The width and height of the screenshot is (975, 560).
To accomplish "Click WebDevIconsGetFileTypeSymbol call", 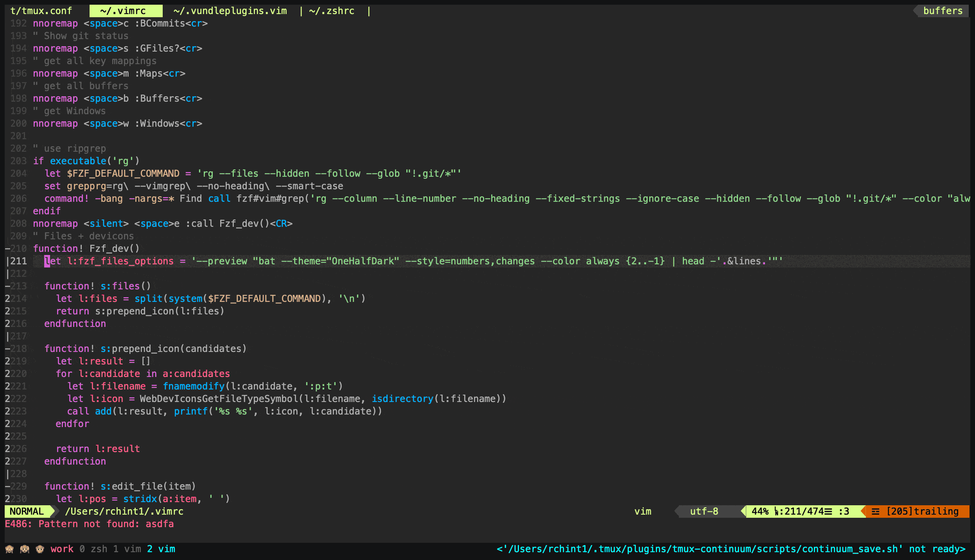I will coord(323,399).
